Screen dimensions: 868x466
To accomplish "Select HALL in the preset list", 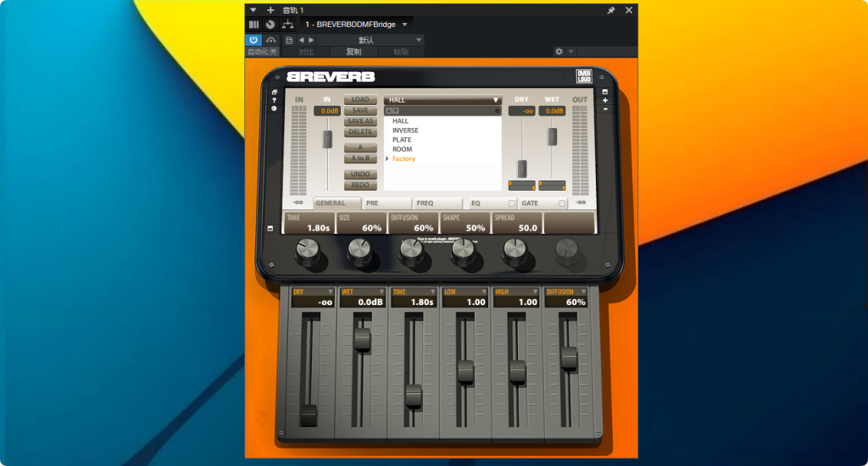I will (x=400, y=121).
